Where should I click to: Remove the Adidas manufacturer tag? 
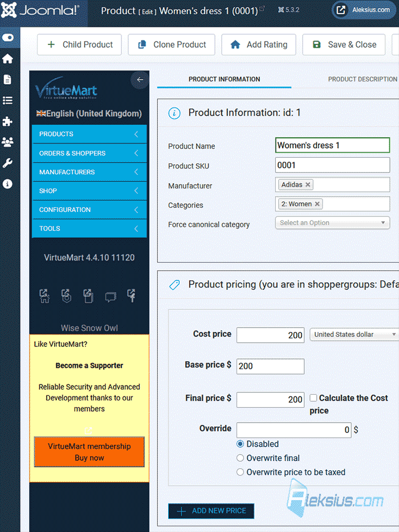click(x=308, y=185)
